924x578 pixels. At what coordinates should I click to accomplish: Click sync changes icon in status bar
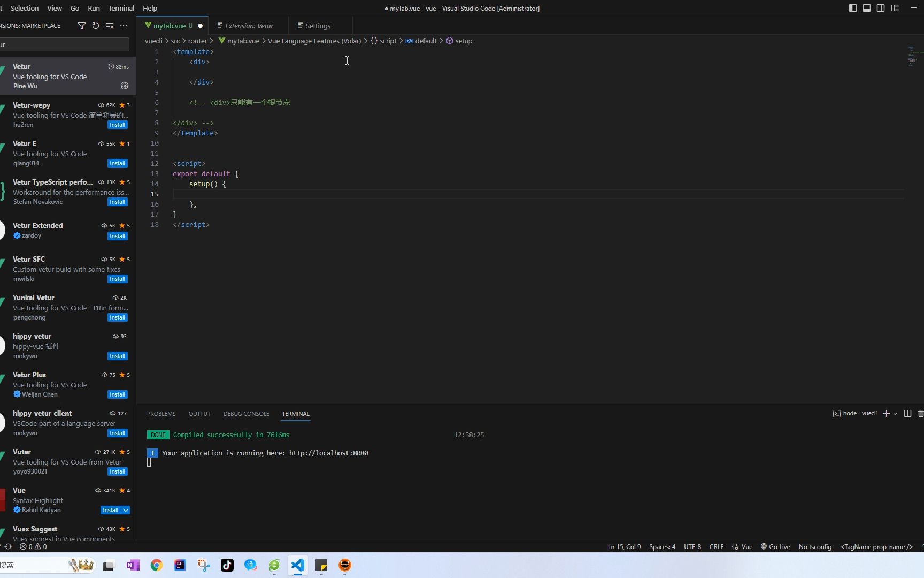point(8,546)
